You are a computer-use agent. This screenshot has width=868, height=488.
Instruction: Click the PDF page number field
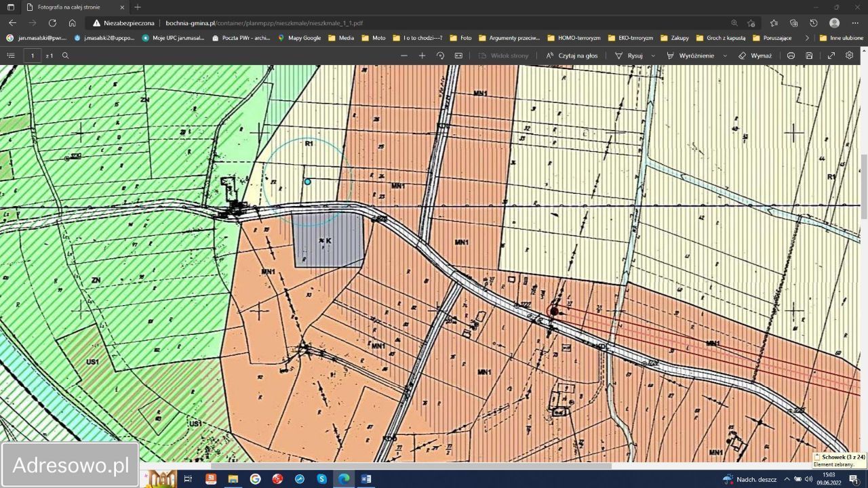pyautogui.click(x=32, y=56)
